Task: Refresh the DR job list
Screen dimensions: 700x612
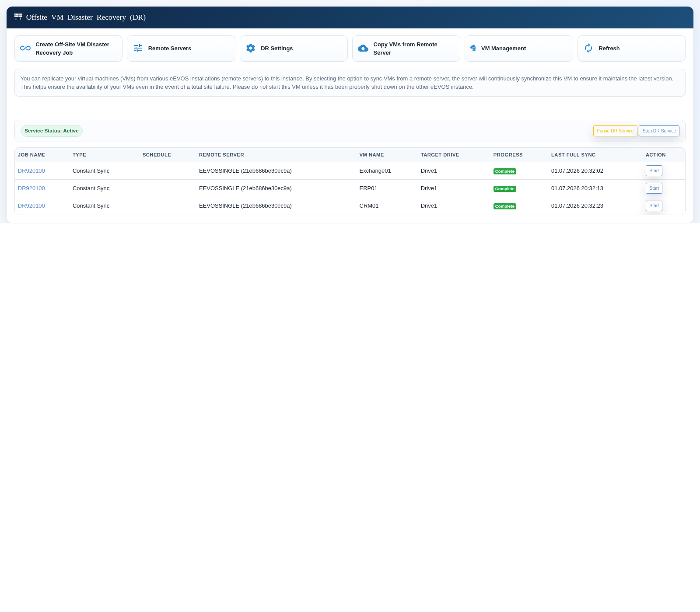Action: click(631, 49)
